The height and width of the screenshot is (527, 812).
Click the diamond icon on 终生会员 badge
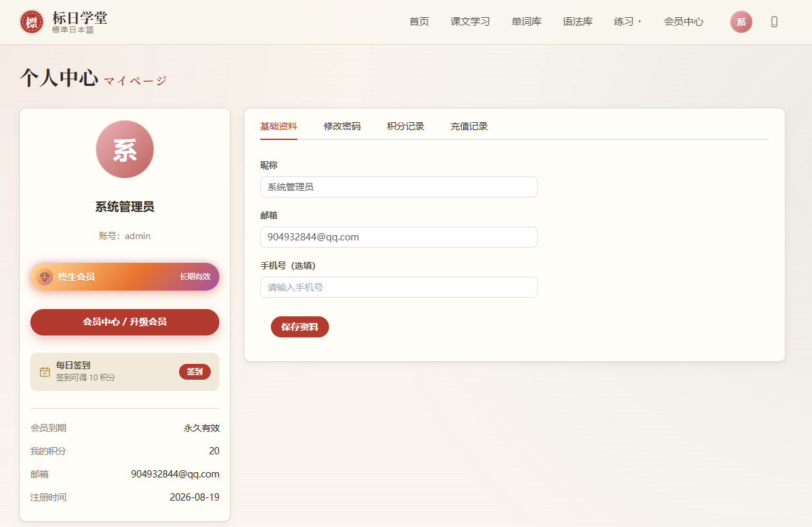(x=44, y=277)
